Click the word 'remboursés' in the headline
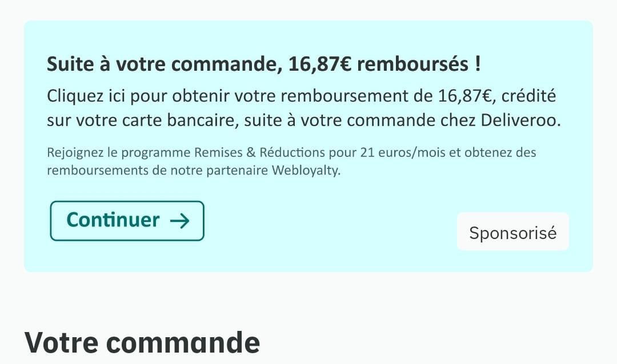The height and width of the screenshot is (364, 617). [x=413, y=64]
